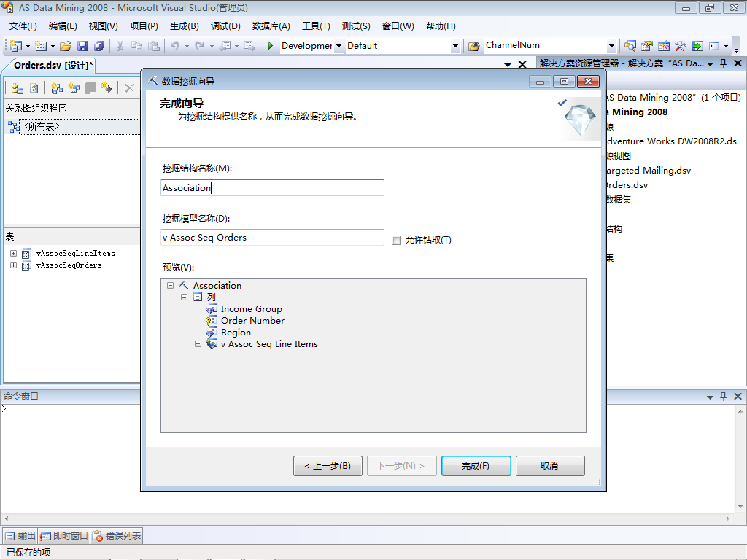Click the Save floppy disk icon
This screenshot has width=747, height=560.
tap(82, 46)
